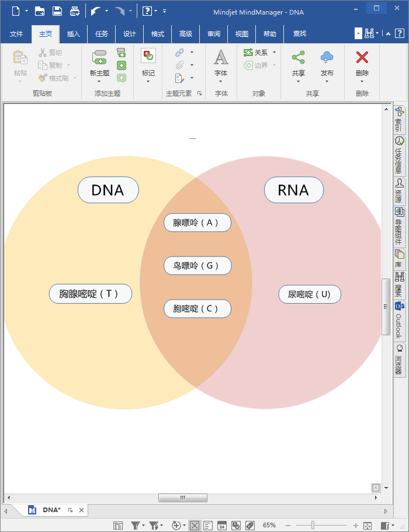Switch to the Insert (插入) ribbon tab
This screenshot has width=409, height=532.
click(74, 34)
